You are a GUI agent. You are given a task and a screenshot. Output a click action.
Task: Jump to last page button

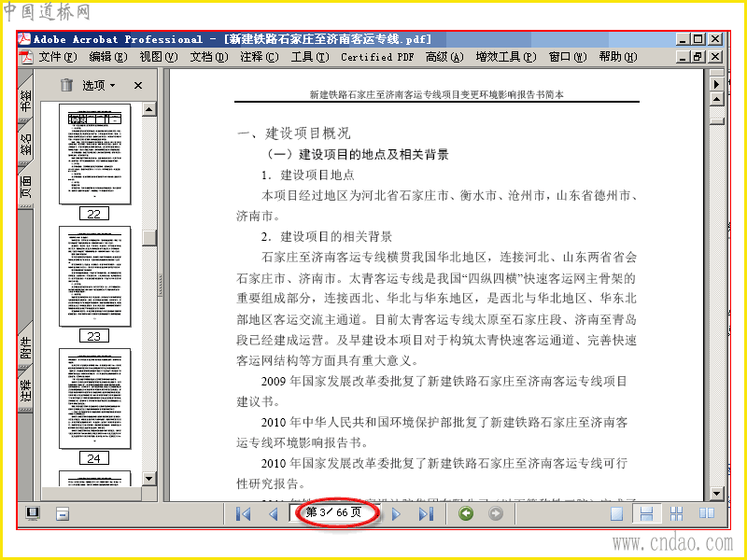pos(426,514)
